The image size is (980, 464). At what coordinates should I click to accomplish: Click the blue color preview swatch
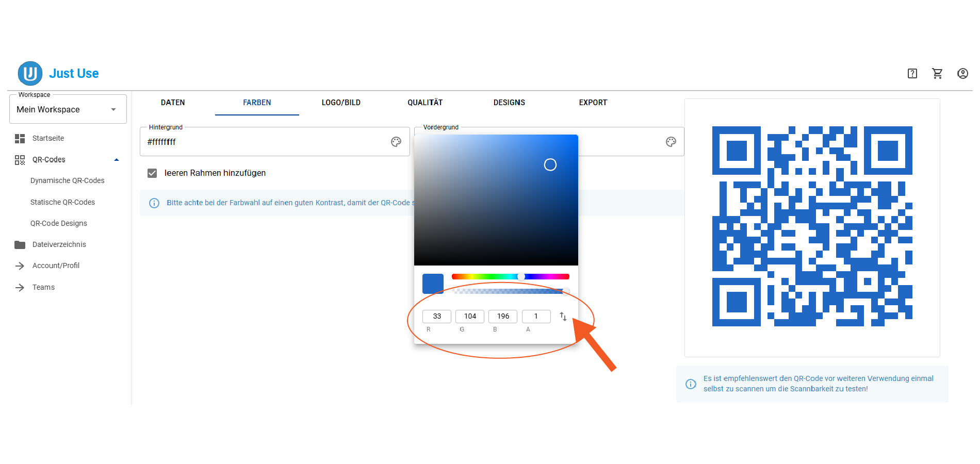[x=433, y=284]
